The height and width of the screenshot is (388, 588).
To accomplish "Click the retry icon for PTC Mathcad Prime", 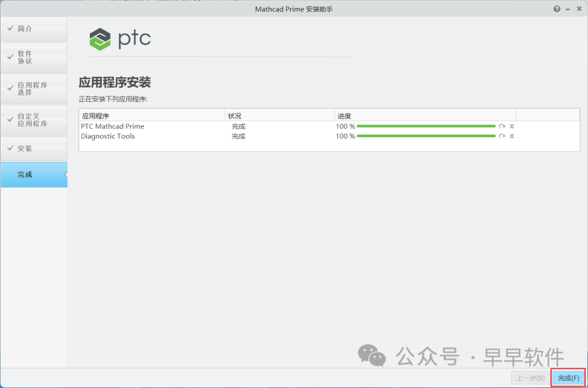I will pyautogui.click(x=502, y=126).
